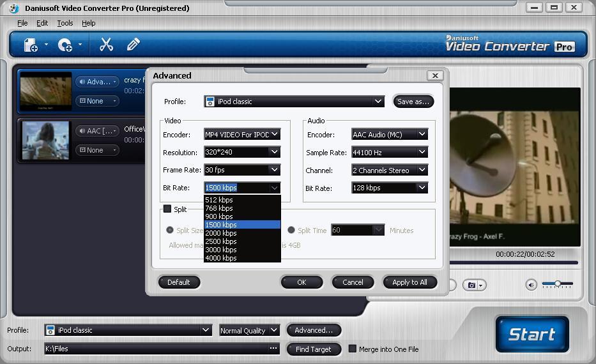Viewport: 596px width, 364px height.
Task: Click the Apply to All button
Action: coord(409,282)
